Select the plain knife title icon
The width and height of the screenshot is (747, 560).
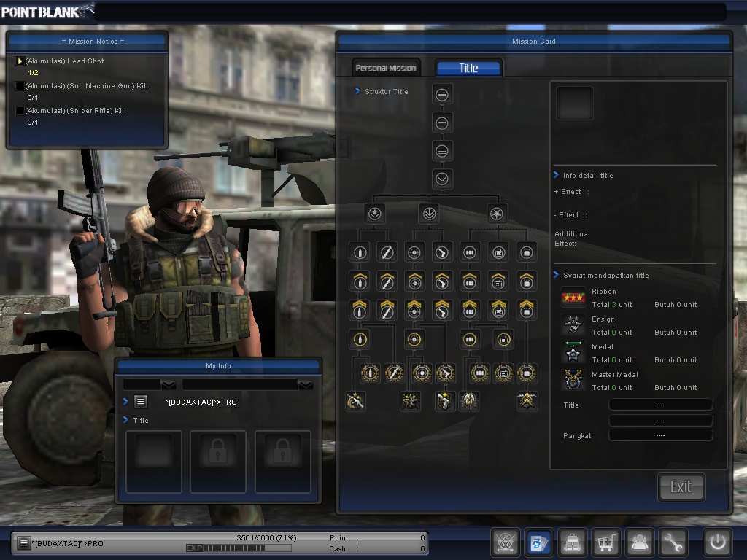coord(387,252)
